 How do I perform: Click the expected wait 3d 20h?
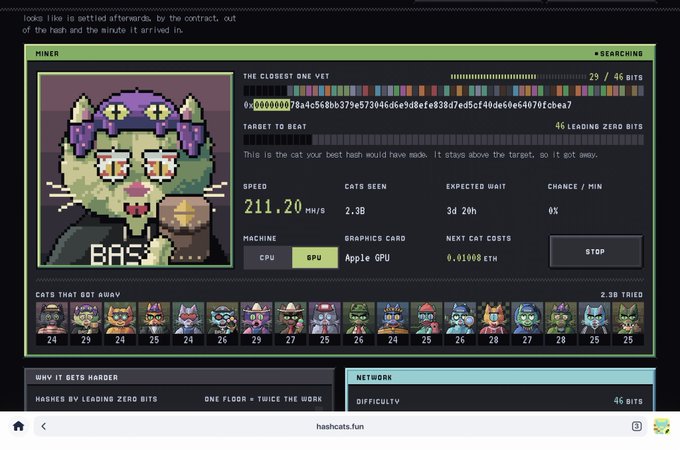tap(461, 211)
